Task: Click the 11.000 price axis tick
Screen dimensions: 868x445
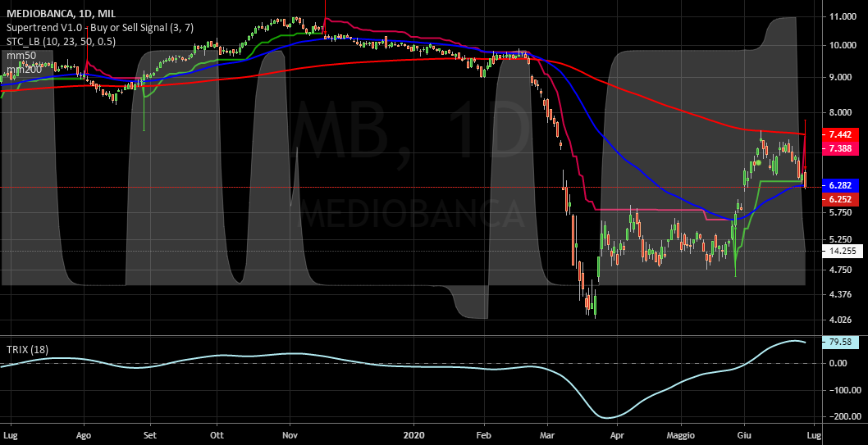Action: 843,17
